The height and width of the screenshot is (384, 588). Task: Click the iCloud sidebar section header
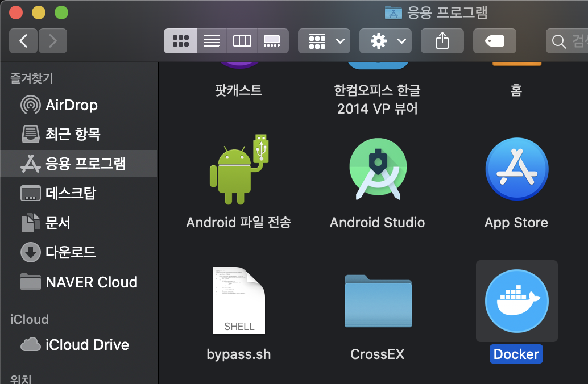29,319
